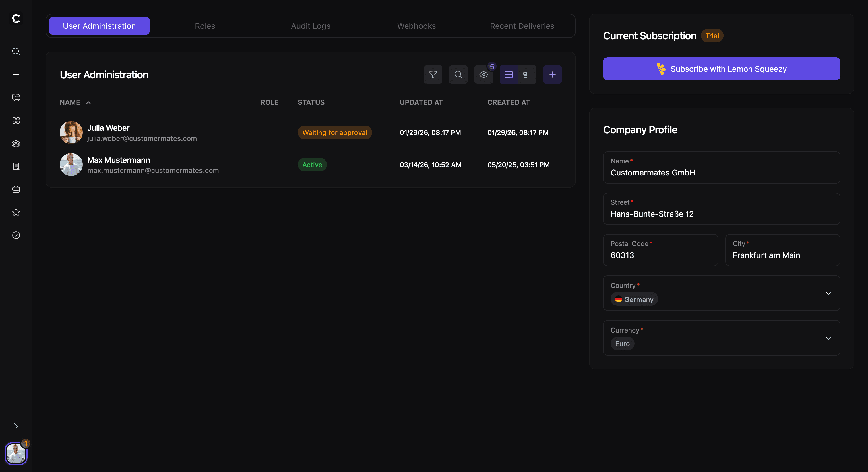Screen dimensions: 868x472
Task: Open the dashboard grid sidebar icon
Action: click(x=16, y=120)
